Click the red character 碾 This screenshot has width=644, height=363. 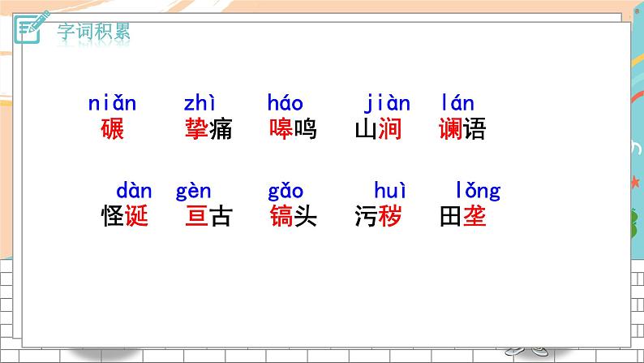[x=112, y=128]
